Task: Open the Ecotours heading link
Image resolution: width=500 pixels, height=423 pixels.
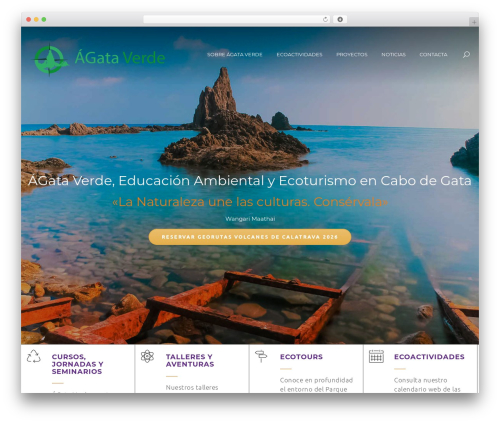Action: coord(301,357)
